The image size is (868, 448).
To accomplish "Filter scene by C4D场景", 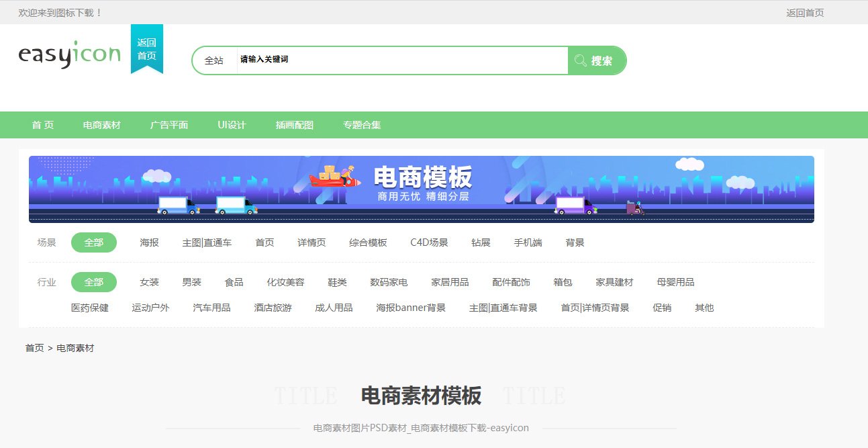I will 429,242.
